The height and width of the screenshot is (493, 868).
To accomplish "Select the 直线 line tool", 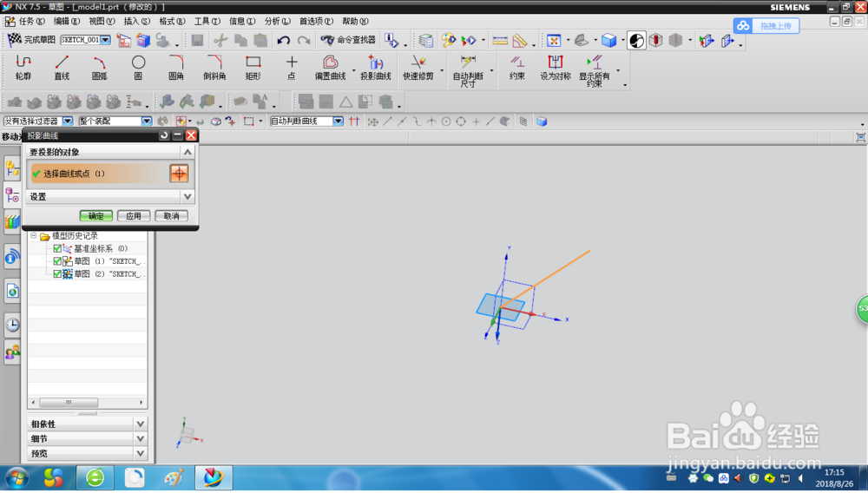I will [62, 68].
